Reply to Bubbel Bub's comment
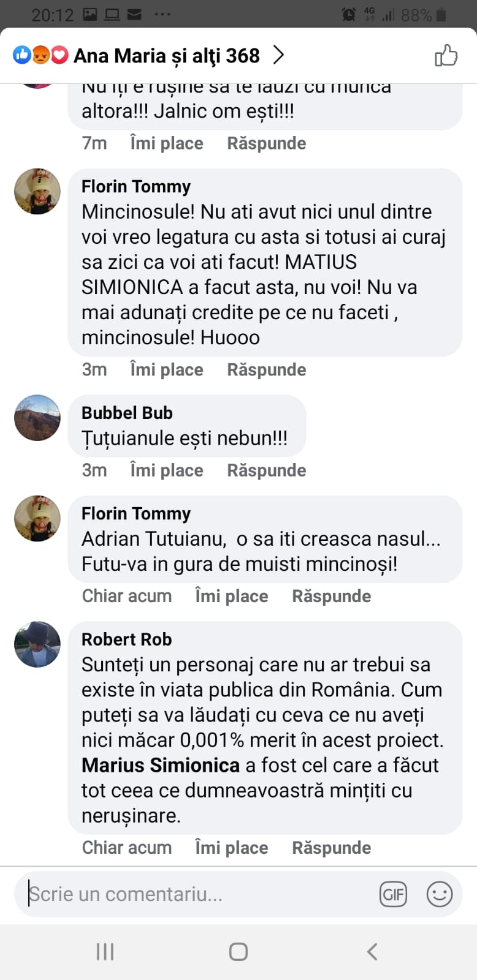The width and height of the screenshot is (477, 980). click(266, 470)
